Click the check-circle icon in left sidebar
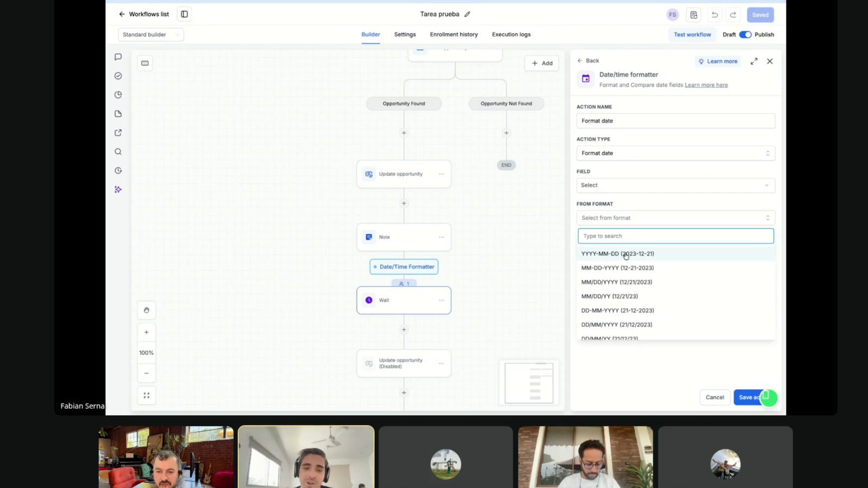 118,76
